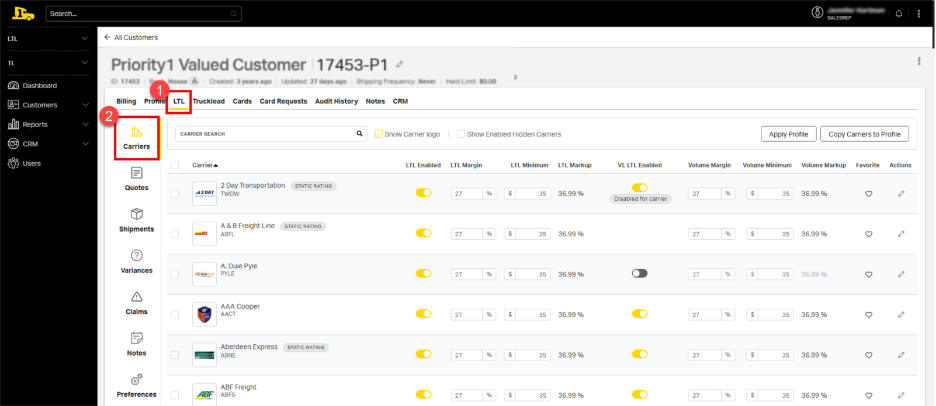Image resolution: width=936 pixels, height=406 pixels.
Task: Edit AAA Cooper row pencil
Action: pyautogui.click(x=901, y=315)
